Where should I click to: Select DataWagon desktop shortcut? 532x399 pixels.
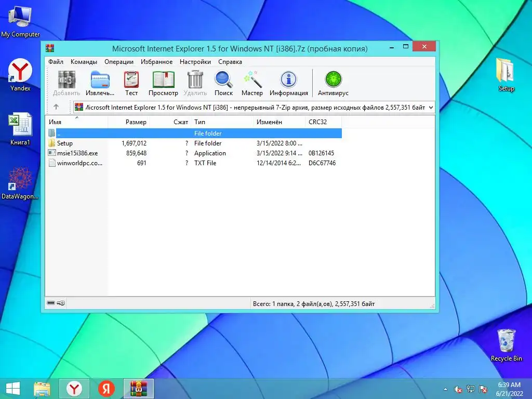pyautogui.click(x=20, y=183)
